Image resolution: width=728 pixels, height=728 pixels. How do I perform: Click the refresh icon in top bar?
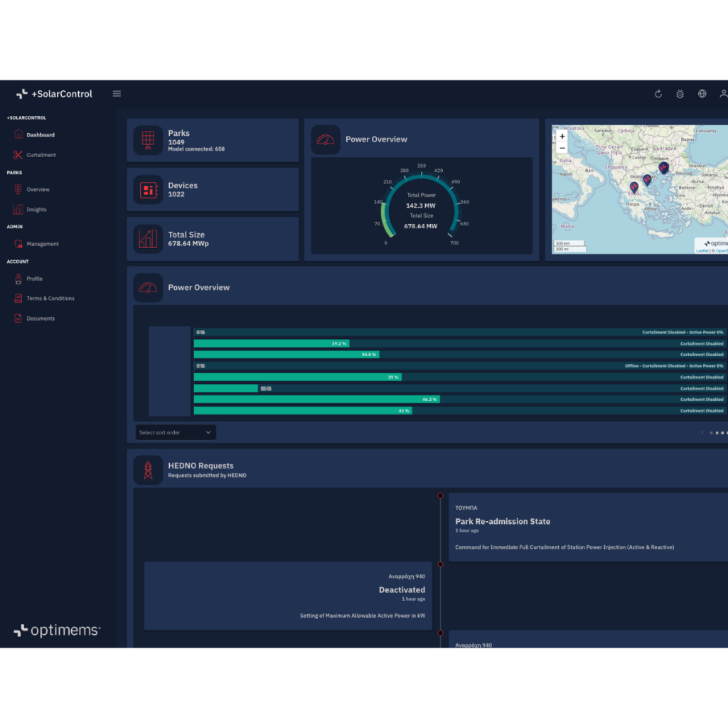pos(658,94)
